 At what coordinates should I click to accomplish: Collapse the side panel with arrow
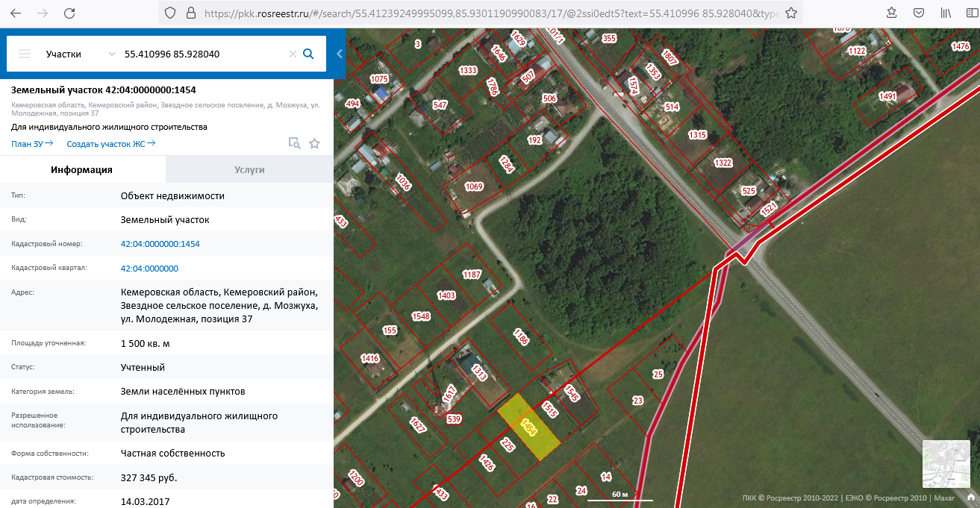[339, 54]
